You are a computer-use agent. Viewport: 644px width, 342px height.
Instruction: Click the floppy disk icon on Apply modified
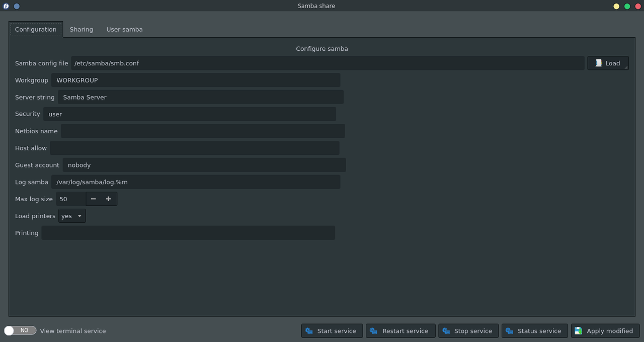[578, 331]
